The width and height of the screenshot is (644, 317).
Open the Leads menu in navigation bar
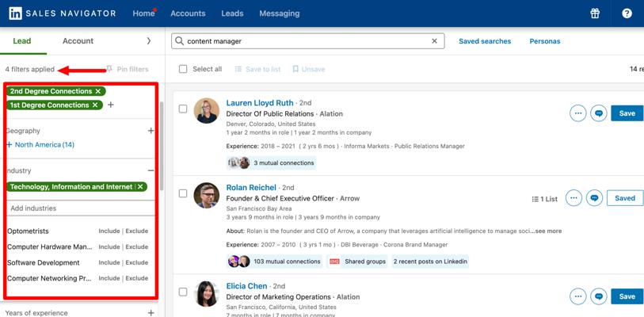coord(232,13)
